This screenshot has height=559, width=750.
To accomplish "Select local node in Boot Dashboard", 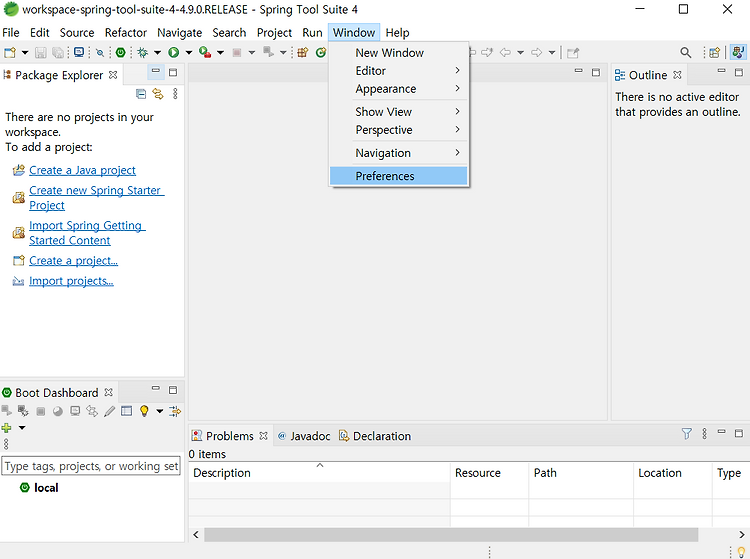I will (39, 488).
